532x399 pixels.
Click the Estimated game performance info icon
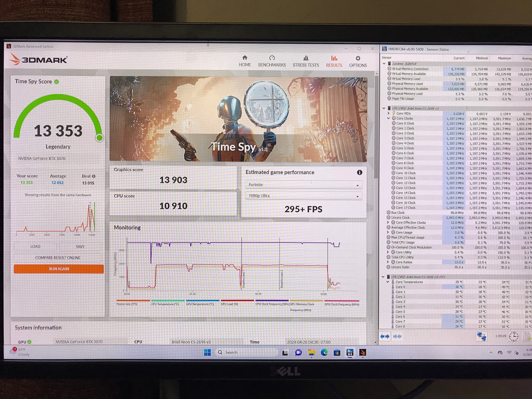click(360, 172)
